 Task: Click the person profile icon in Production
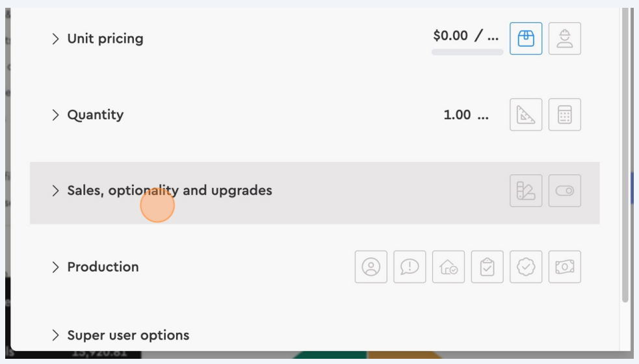click(371, 267)
